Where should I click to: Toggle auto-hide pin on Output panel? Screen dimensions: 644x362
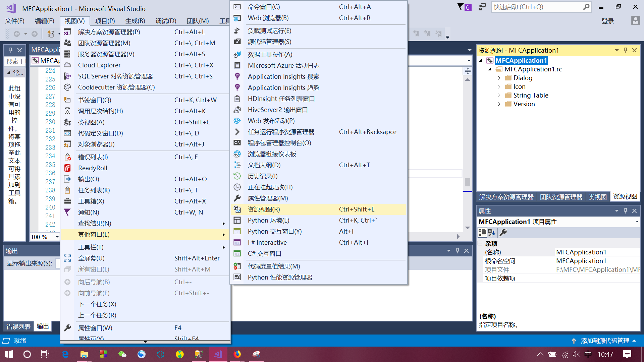point(457,251)
